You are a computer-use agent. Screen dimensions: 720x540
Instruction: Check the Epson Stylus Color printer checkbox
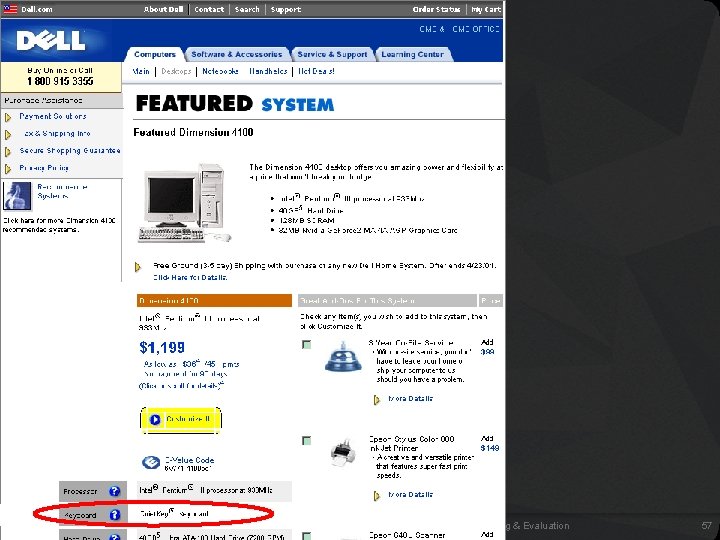click(307, 441)
